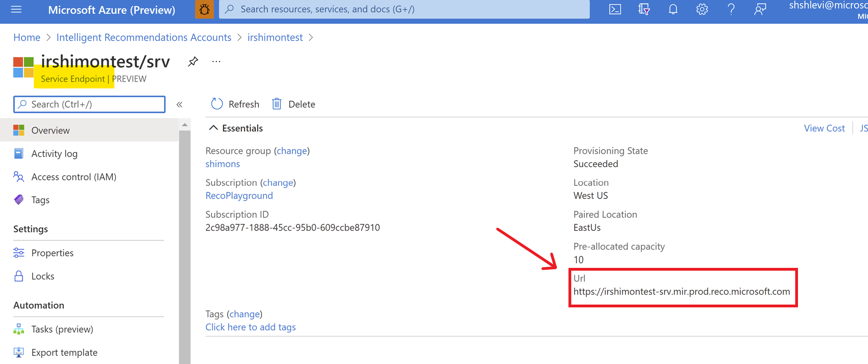This screenshot has width=868, height=364.
Task: Open the Cloud Shell icon
Action: (615, 9)
